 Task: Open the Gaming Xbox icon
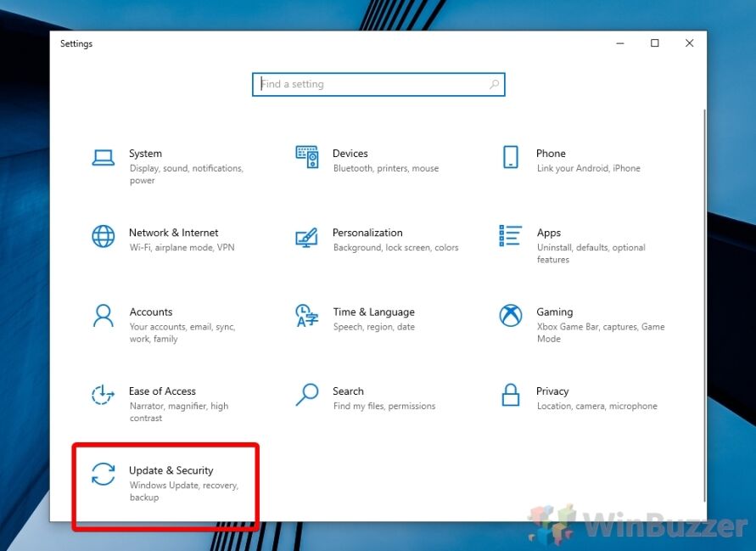click(x=511, y=316)
